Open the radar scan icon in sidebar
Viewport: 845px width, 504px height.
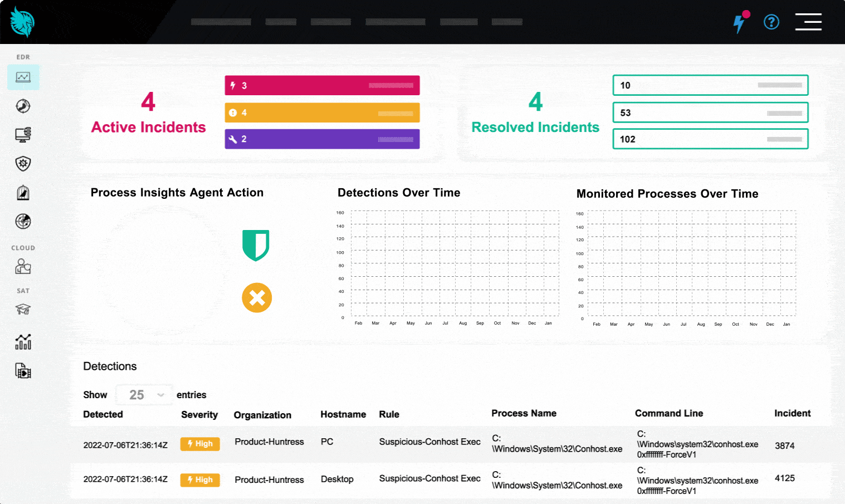coord(23,221)
